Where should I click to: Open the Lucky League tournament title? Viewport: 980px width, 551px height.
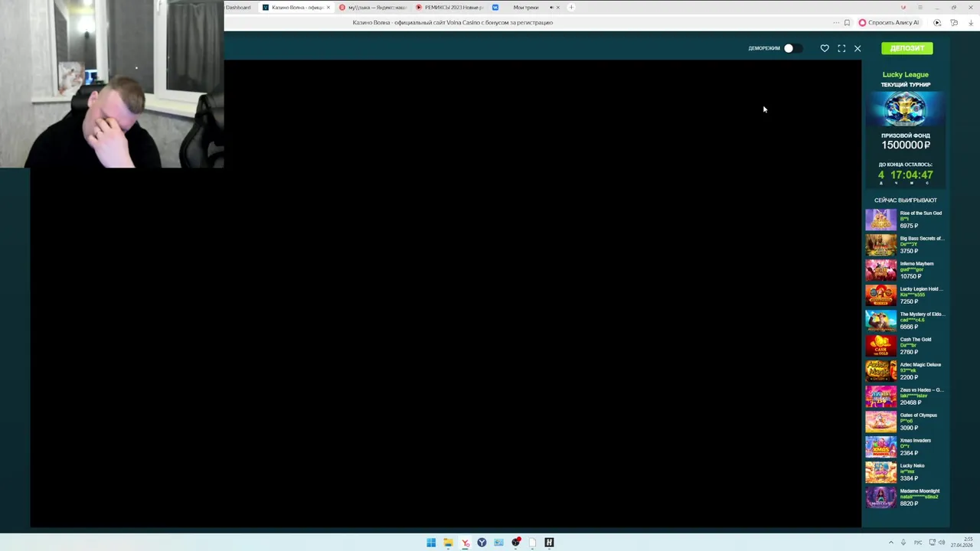[906, 74]
